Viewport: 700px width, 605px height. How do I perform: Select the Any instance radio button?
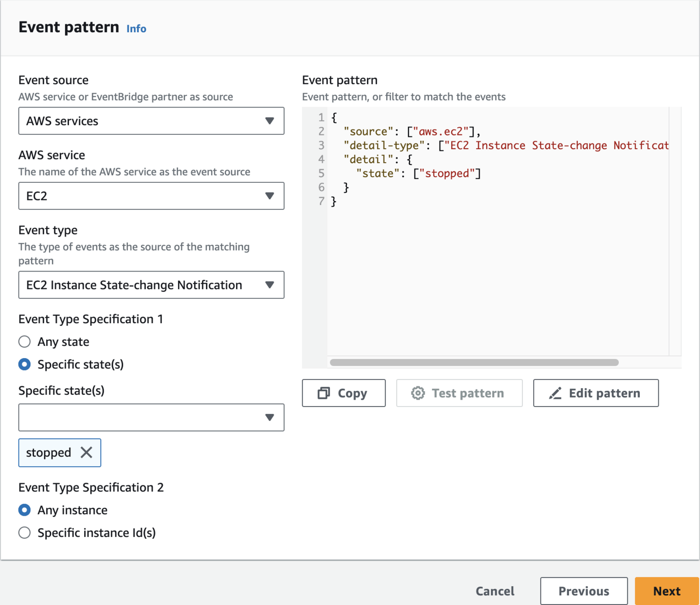(x=25, y=510)
